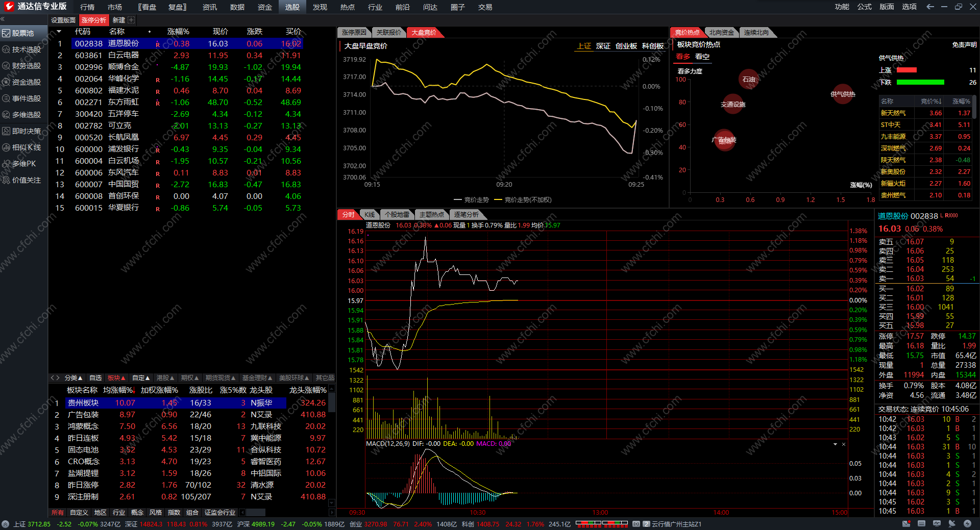Click the 设置版面 button
This screenshot has width=980, height=530.
63,20
